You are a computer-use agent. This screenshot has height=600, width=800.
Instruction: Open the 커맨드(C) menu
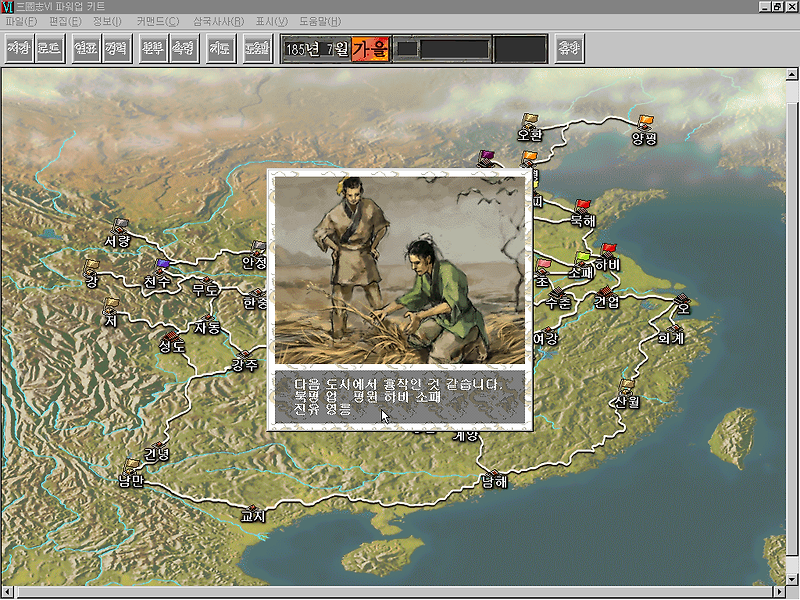point(158,21)
